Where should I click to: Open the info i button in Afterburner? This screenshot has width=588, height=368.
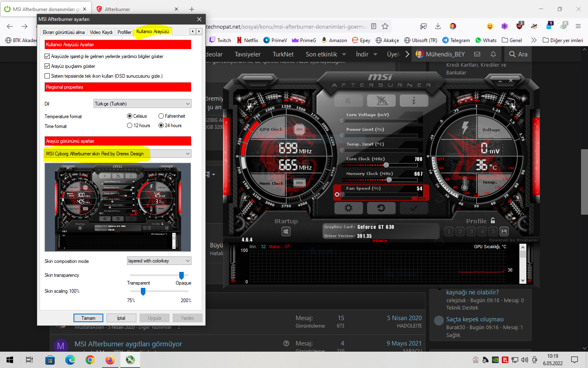point(414,101)
